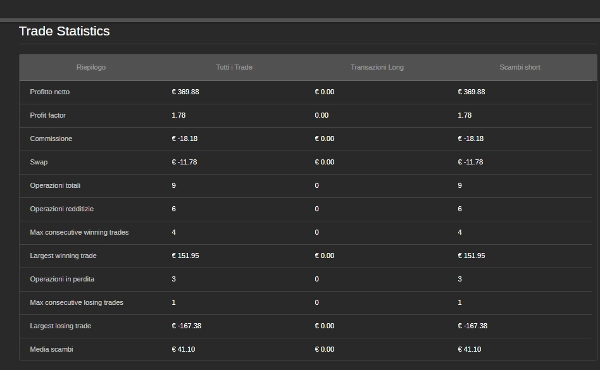Select Operazioni in perdita 3 under Tutti i Trade
Image resolution: width=600 pixels, height=370 pixels.
coord(174,279)
